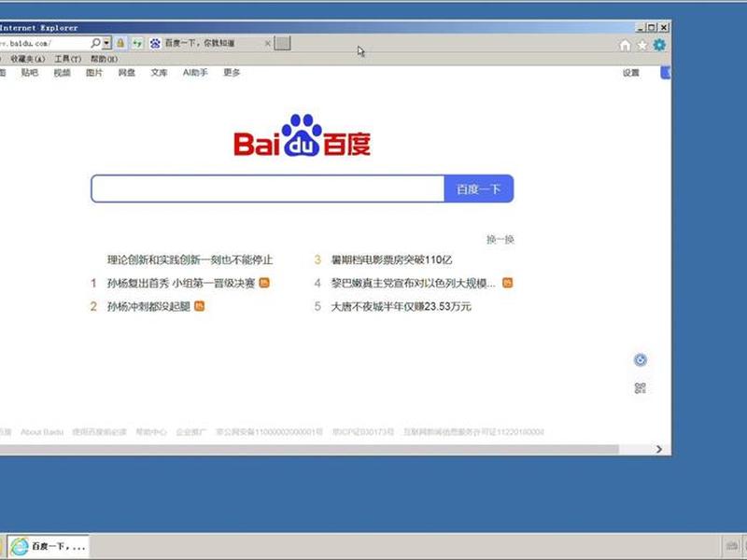
Task: Open 理论创新和实践创新一刻也不能停止 headline
Action: [x=190, y=260]
